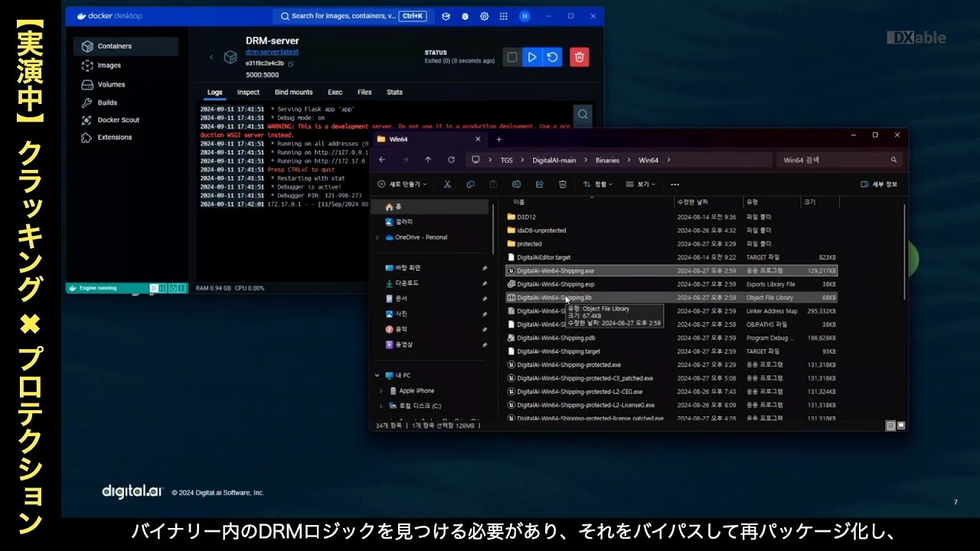Open the 보기 view dropdown
This screenshot has height=551, width=980.
[x=640, y=184]
